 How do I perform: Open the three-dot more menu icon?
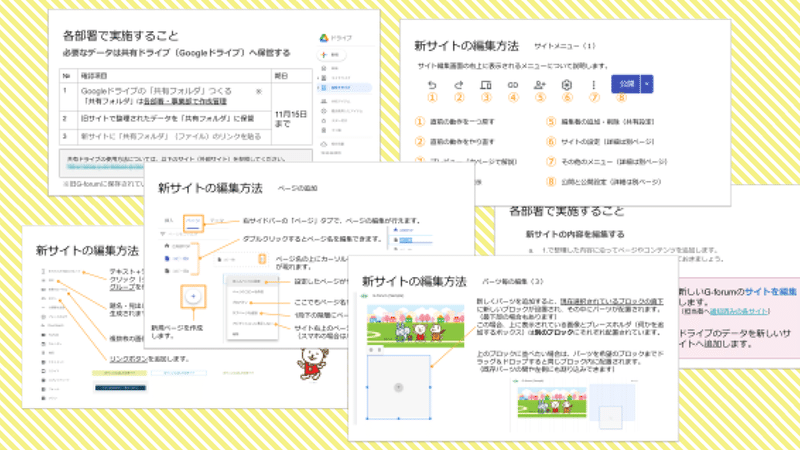point(593,85)
